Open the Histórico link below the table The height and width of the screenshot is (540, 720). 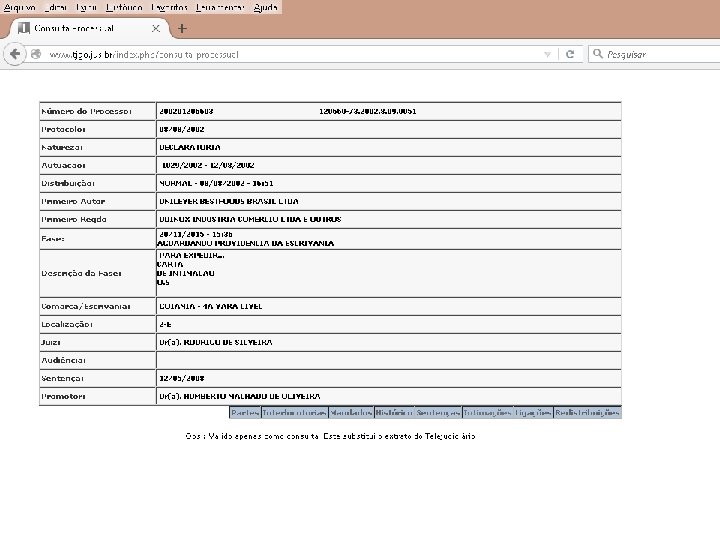click(394, 412)
